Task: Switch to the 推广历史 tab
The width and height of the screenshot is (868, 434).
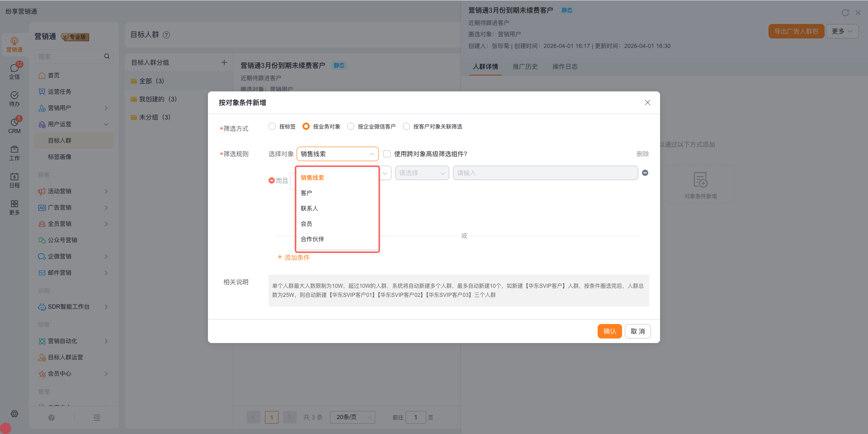Action: tap(525, 67)
